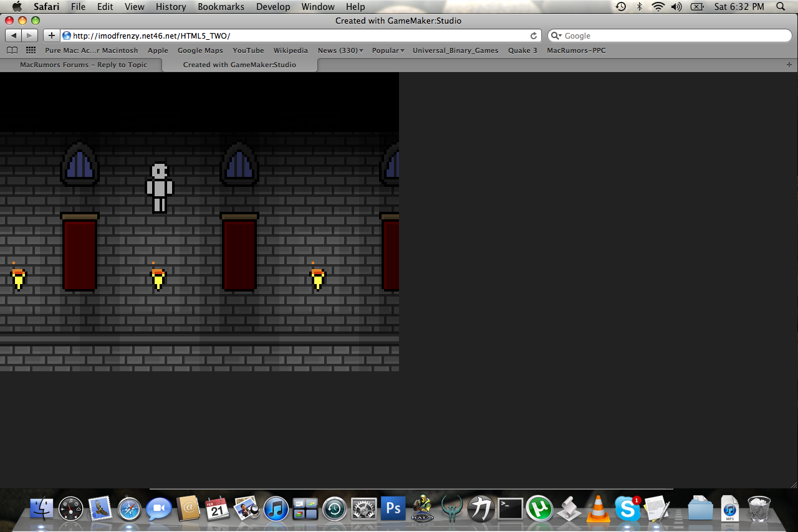Open uTorrent from the Dock
The height and width of the screenshot is (532, 798).
click(x=539, y=509)
